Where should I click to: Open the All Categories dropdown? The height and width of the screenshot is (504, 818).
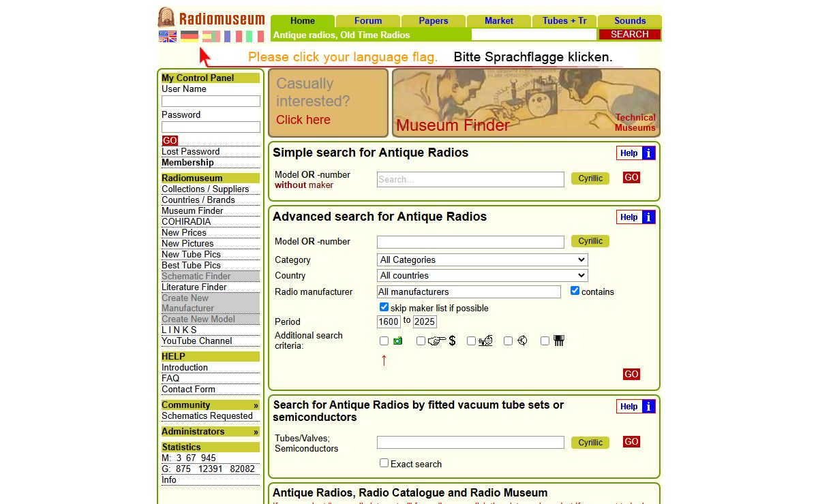click(x=482, y=259)
